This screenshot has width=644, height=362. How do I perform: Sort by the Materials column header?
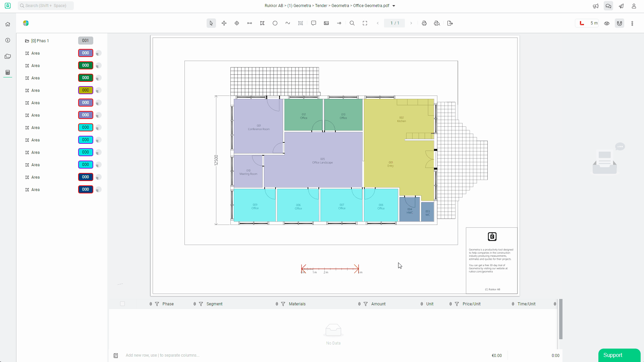pyautogui.click(x=297, y=304)
